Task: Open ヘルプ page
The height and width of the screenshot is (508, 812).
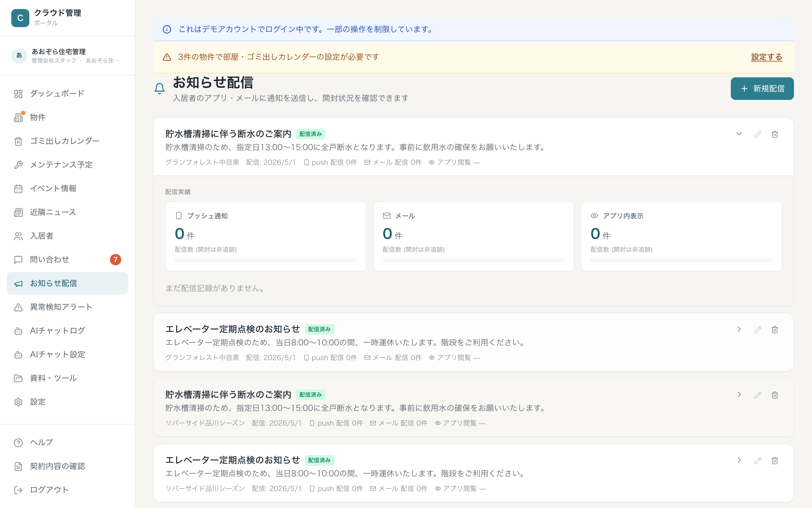Action: (67, 443)
